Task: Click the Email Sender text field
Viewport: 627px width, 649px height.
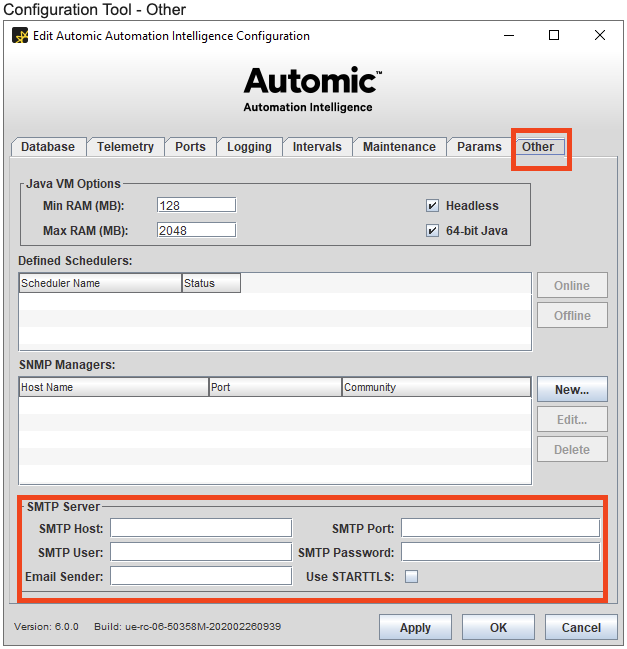Action: pos(201,576)
